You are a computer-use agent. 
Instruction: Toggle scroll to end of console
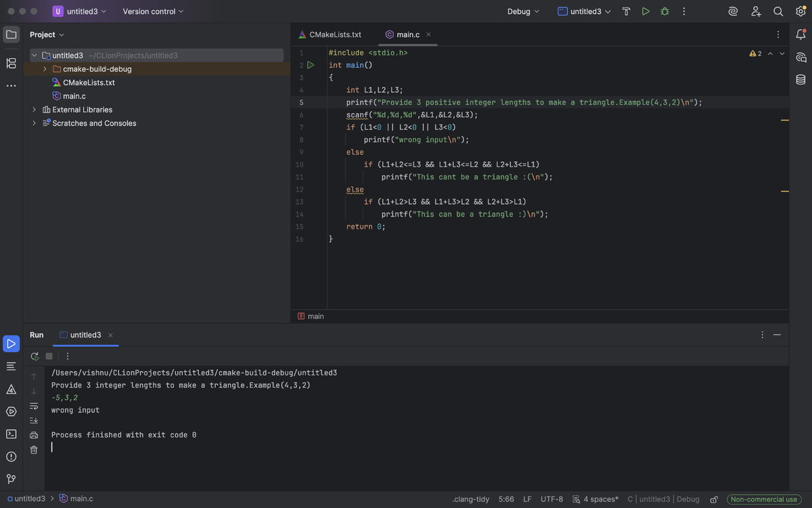coord(34,420)
